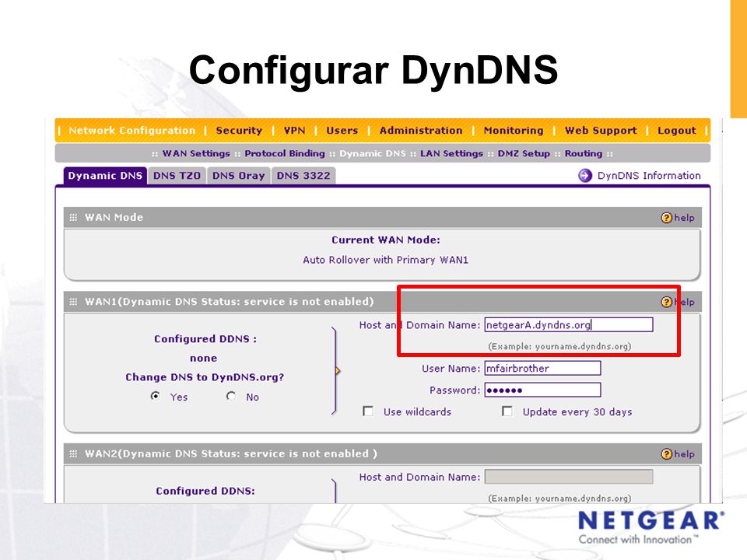The image size is (747, 560).
Task: Open WAN1 section help icon
Action: tap(666, 302)
